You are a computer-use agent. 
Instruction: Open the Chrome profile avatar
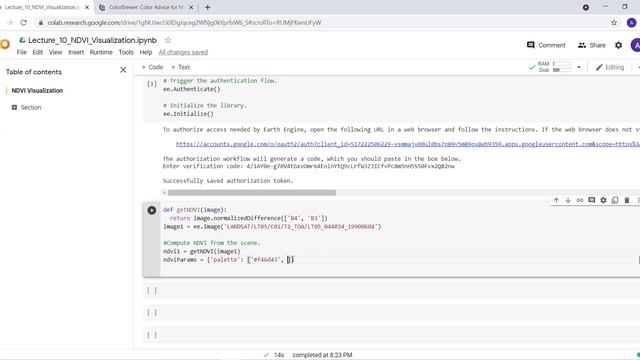(x=631, y=22)
